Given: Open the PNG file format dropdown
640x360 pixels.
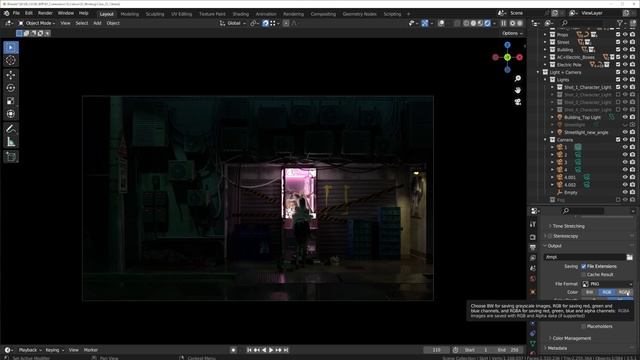Looking at the screenshot, I should click(607, 284).
